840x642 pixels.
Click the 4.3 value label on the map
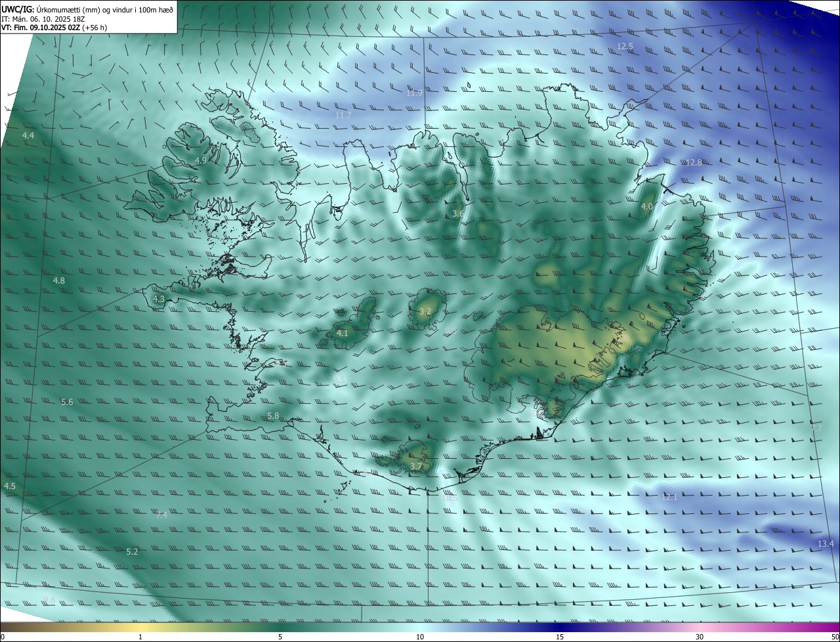click(x=159, y=299)
